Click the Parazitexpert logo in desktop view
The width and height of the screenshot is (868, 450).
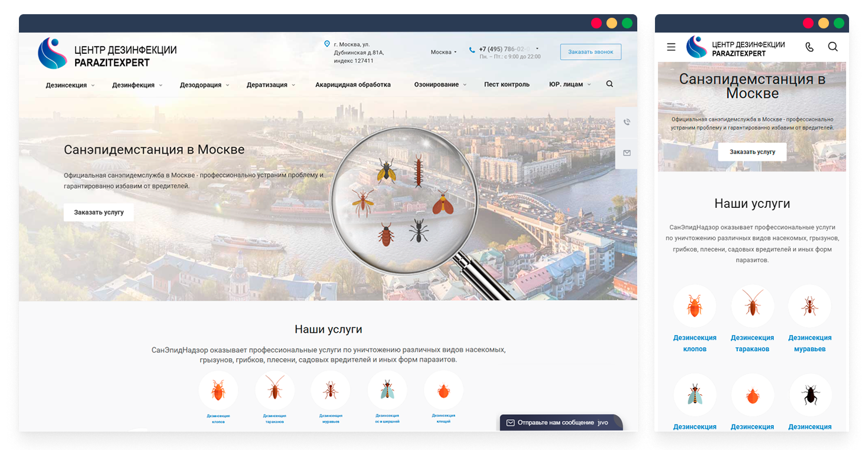tap(107, 53)
